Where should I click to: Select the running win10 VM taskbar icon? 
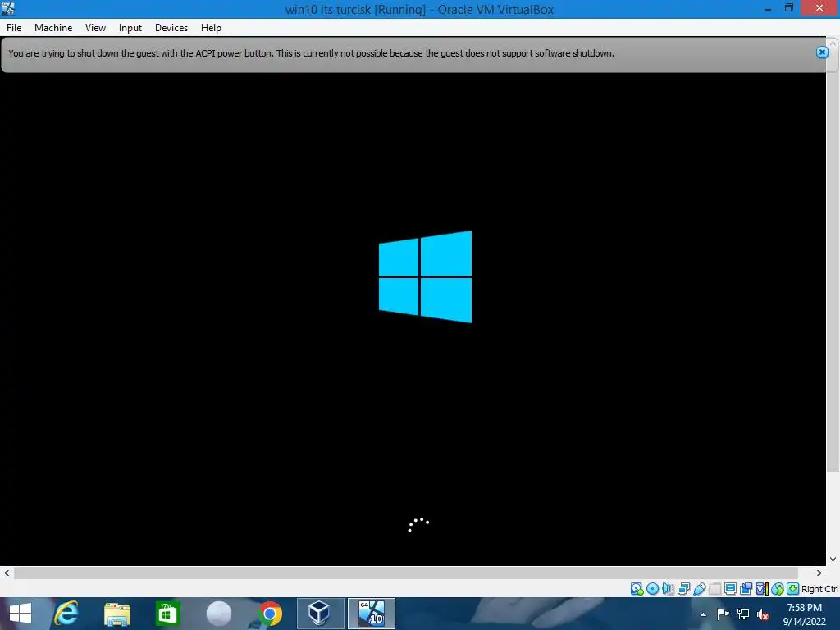(372, 614)
